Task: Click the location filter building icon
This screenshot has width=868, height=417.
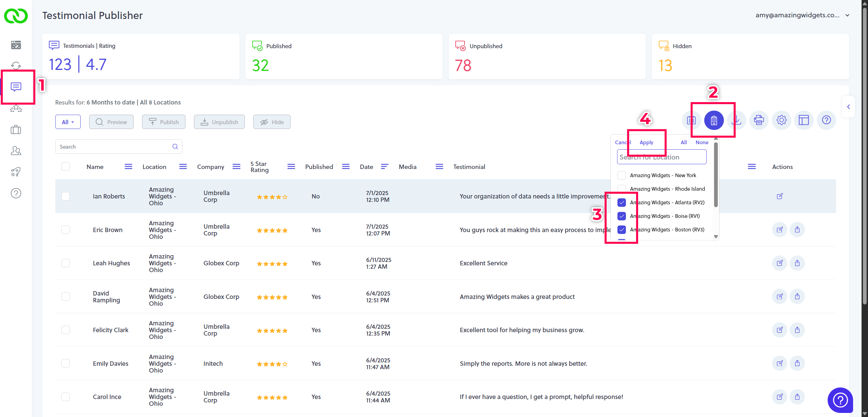Action: [714, 120]
